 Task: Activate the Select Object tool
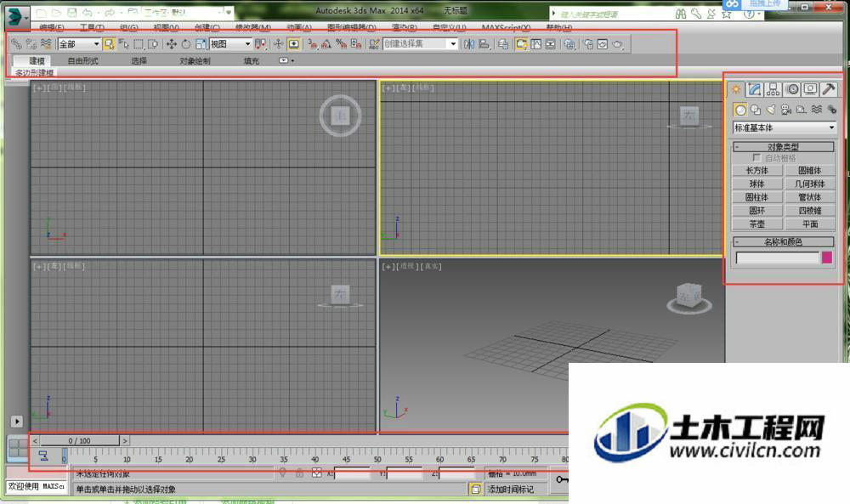point(109,44)
